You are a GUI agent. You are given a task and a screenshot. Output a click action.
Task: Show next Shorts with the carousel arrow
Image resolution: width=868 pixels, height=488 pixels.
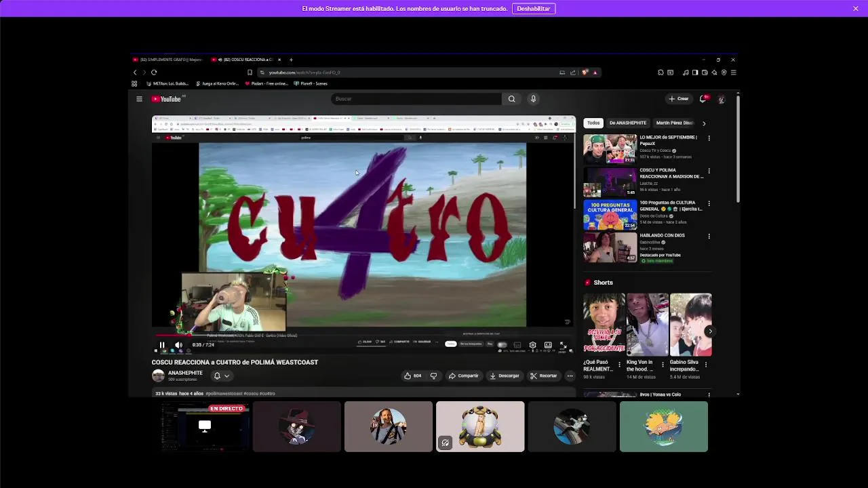pos(709,331)
